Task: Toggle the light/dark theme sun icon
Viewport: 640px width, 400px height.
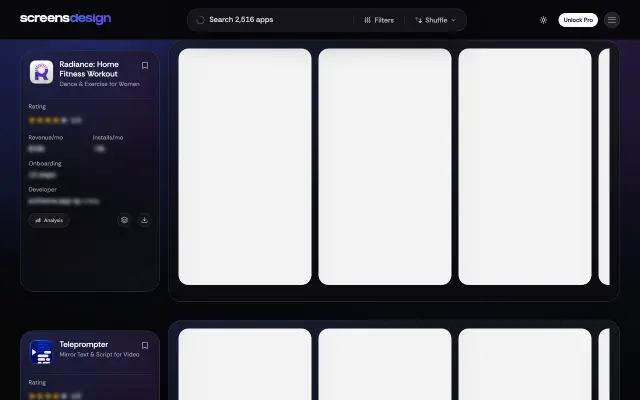Action: point(543,20)
